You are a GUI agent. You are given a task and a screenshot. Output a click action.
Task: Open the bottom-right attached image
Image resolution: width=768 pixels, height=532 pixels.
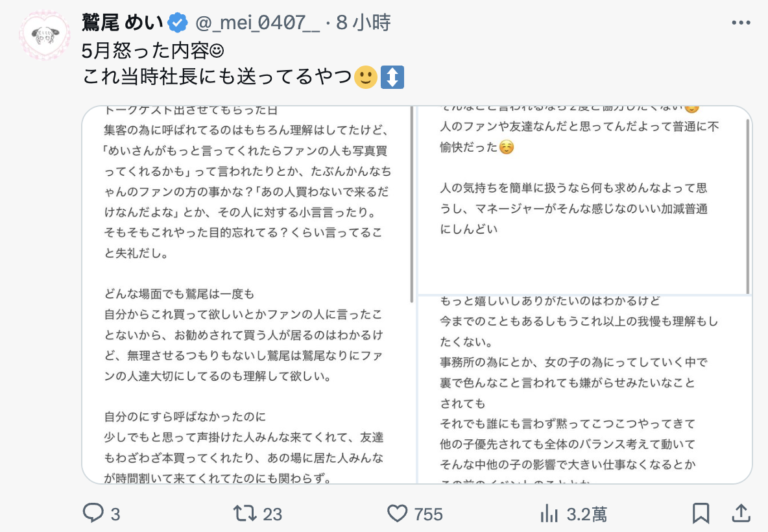(584, 389)
